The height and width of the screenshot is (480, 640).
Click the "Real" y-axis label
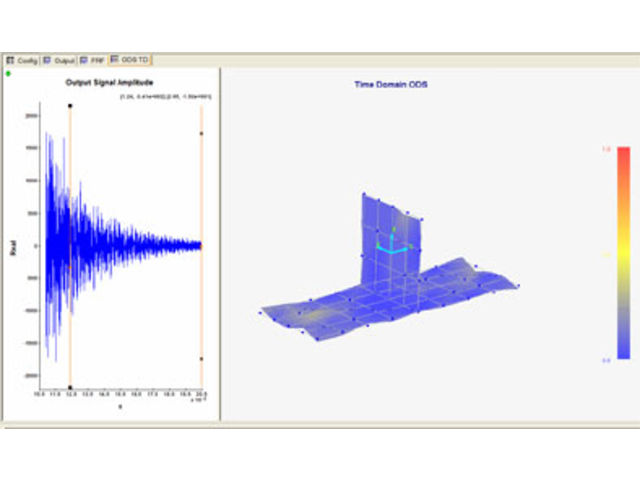(x=13, y=246)
